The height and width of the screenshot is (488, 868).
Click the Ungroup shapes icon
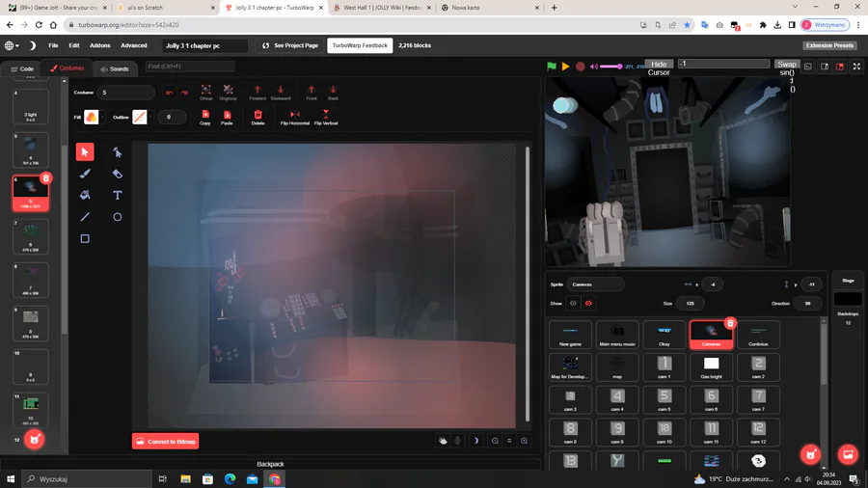228,92
